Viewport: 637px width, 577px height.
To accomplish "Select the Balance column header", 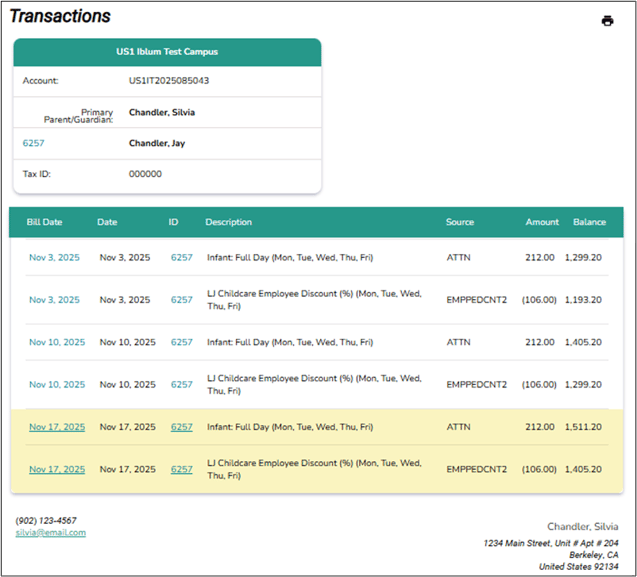I will [x=589, y=222].
